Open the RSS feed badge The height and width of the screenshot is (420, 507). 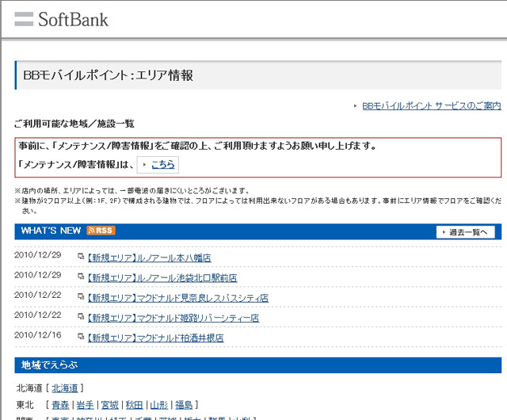point(101,231)
